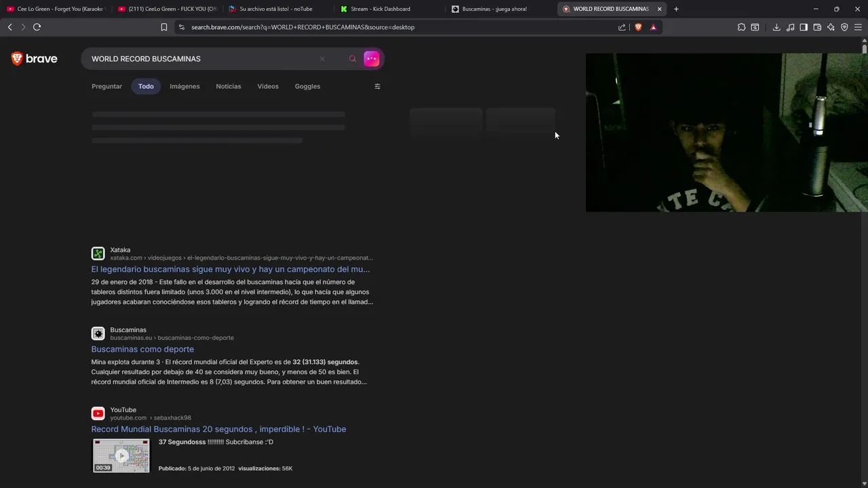Toggle the sidebar panel icon
This screenshot has width=868, height=488.
click(804, 27)
